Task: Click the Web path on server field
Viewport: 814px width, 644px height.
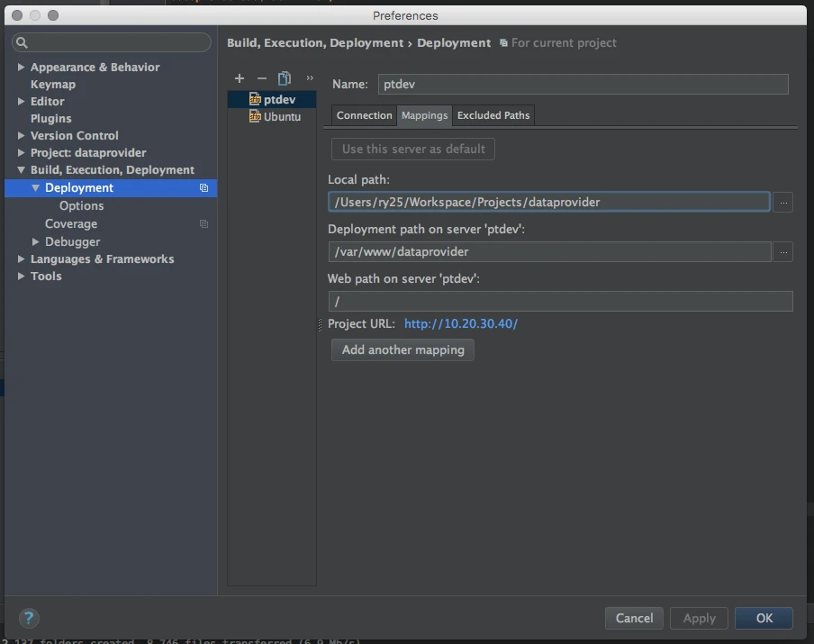Action: [x=560, y=301]
